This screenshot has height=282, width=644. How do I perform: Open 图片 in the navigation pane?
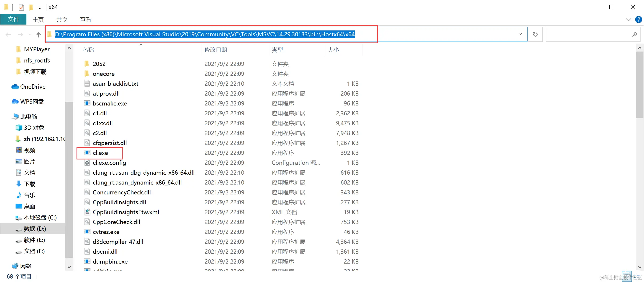(30, 162)
